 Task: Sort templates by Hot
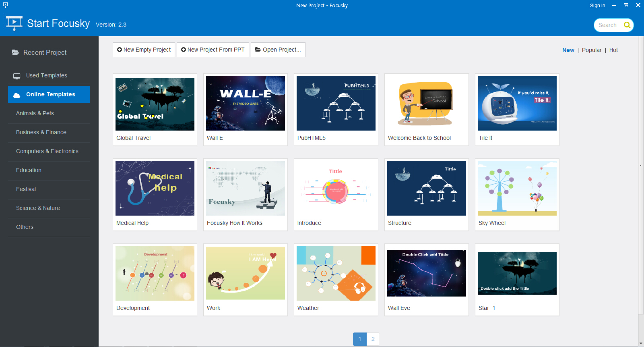point(613,50)
